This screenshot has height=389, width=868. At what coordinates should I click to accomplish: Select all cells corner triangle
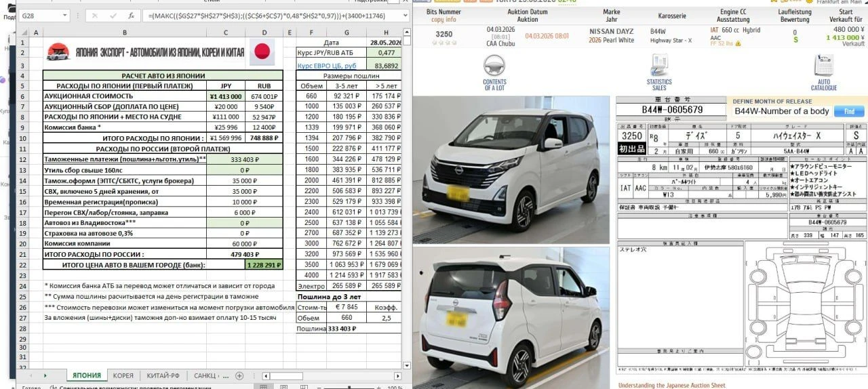24,32
